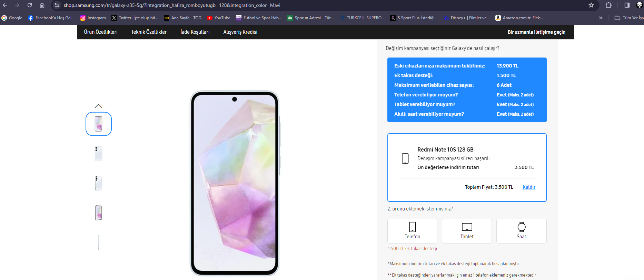Screen dimensions: 644x280
Task: Open the S Sport Plus bookmark
Action: click(414, 18)
